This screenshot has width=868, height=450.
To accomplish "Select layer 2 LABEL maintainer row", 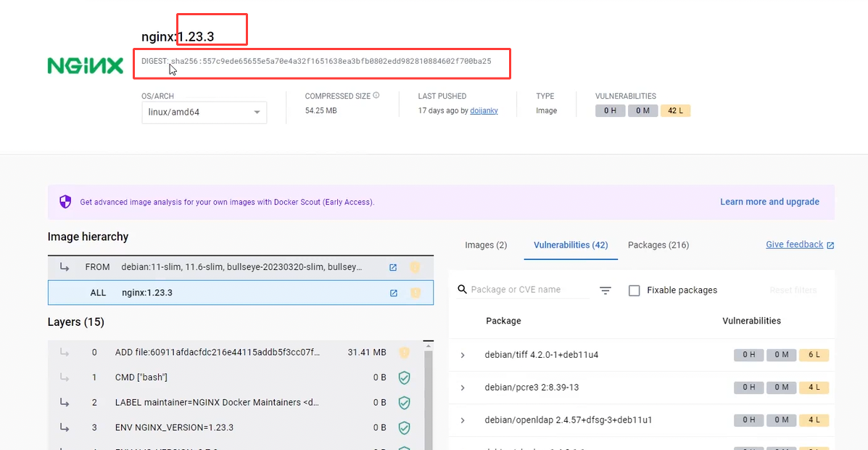I will pos(236,402).
